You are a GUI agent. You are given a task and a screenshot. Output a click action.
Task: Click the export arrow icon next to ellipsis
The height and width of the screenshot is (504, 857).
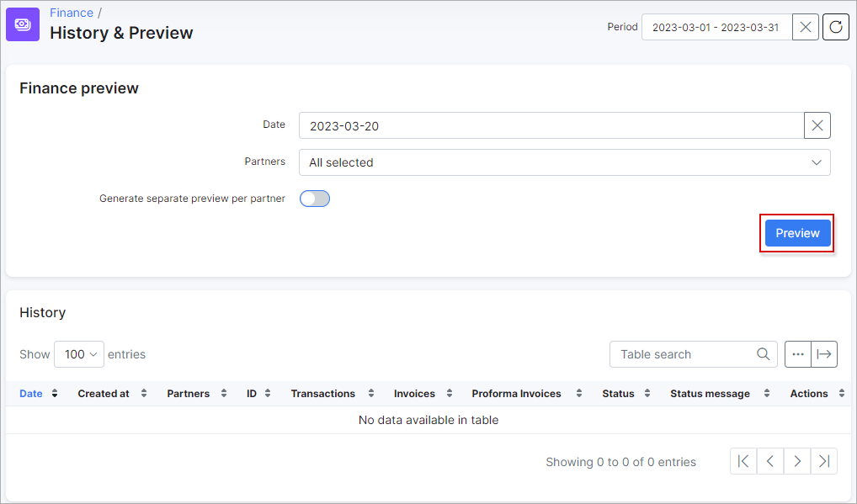(825, 354)
